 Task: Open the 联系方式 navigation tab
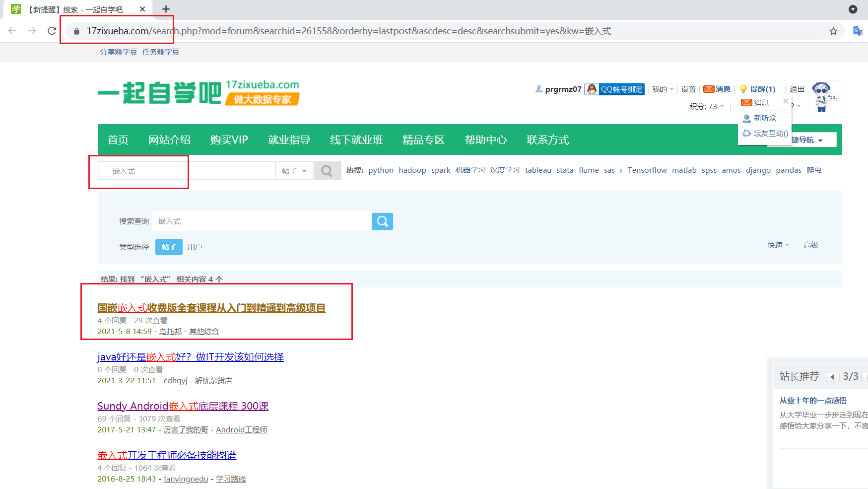pyautogui.click(x=547, y=140)
